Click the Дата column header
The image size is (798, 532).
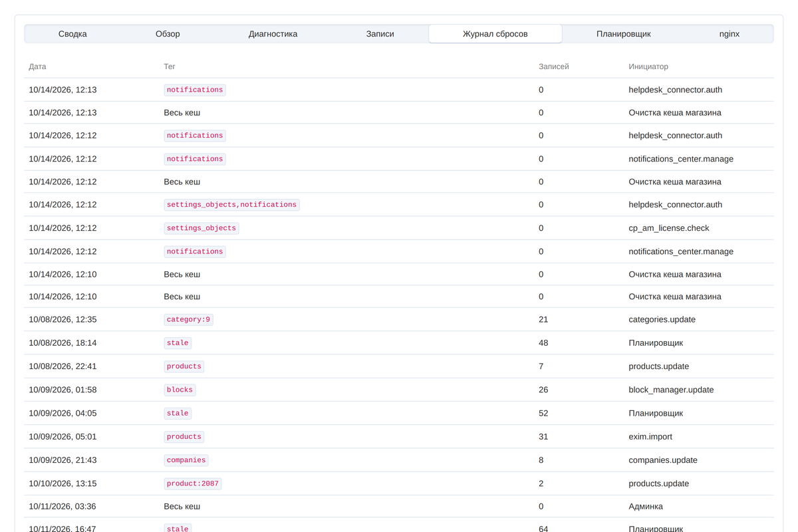(x=38, y=66)
